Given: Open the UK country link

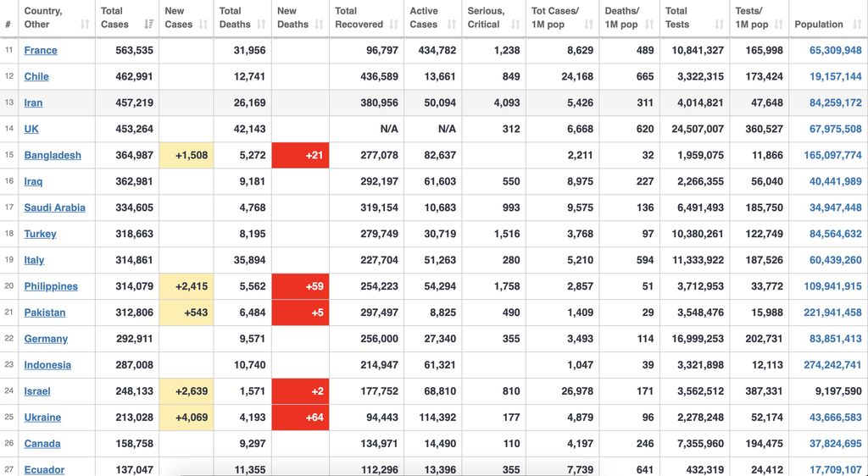Looking at the screenshot, I should pos(31,129).
